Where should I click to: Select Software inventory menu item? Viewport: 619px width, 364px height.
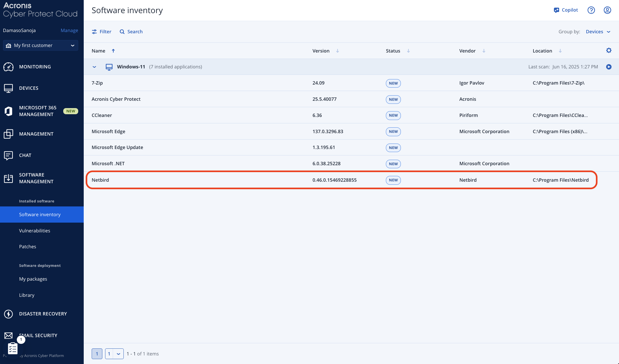(x=42, y=214)
